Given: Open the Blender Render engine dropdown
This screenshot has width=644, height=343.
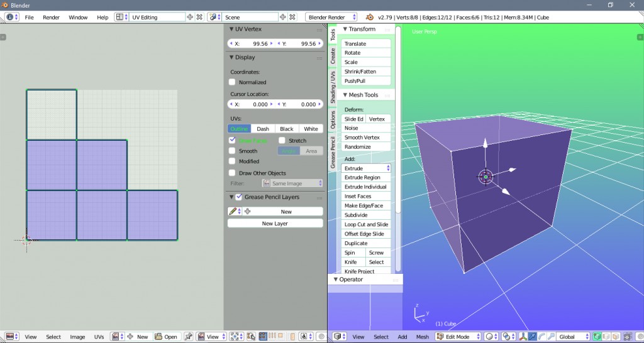Looking at the screenshot, I should [x=331, y=17].
